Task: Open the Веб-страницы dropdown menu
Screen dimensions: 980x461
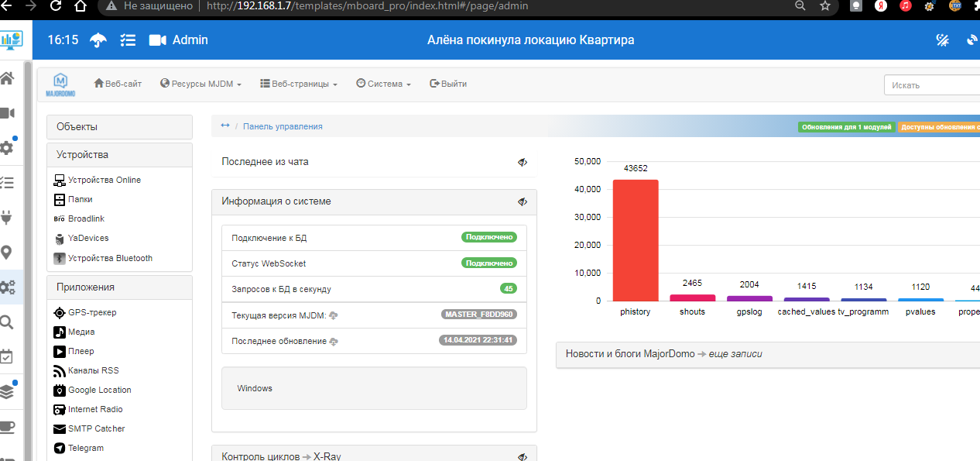Action: click(x=299, y=84)
